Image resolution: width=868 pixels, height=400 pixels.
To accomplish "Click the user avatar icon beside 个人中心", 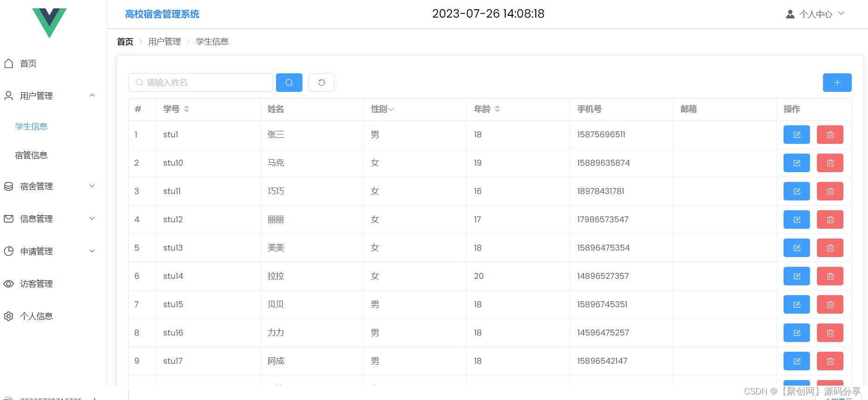I will click(x=790, y=14).
